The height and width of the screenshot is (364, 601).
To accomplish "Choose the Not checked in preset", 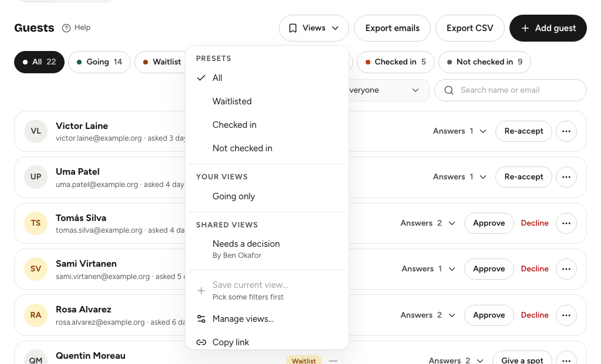I will [267, 148].
